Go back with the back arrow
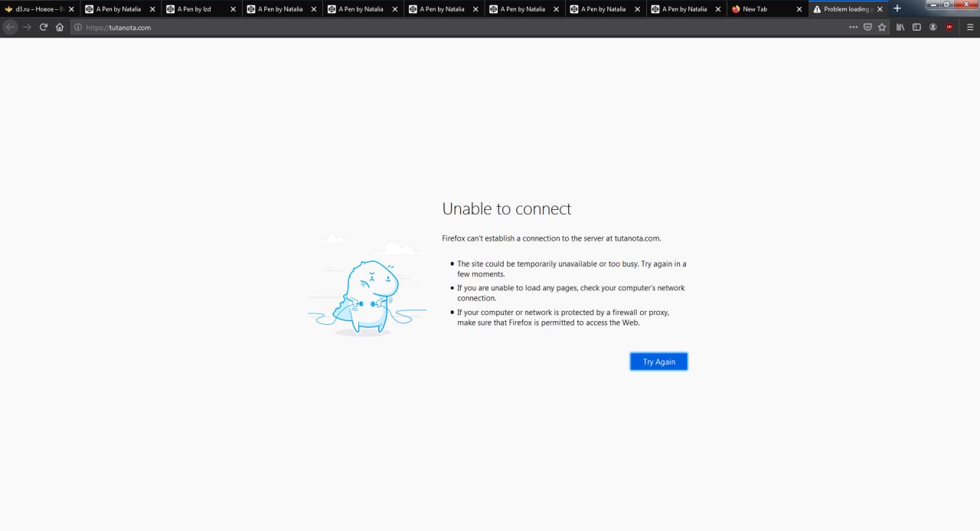Image resolution: width=980 pixels, height=531 pixels. 10,27
